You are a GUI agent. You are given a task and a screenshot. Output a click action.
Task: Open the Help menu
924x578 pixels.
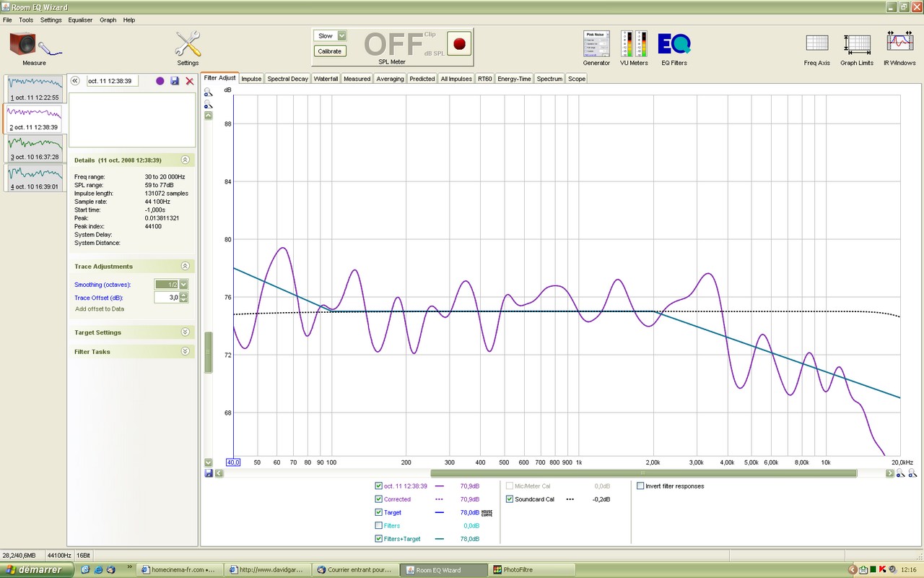129,20
